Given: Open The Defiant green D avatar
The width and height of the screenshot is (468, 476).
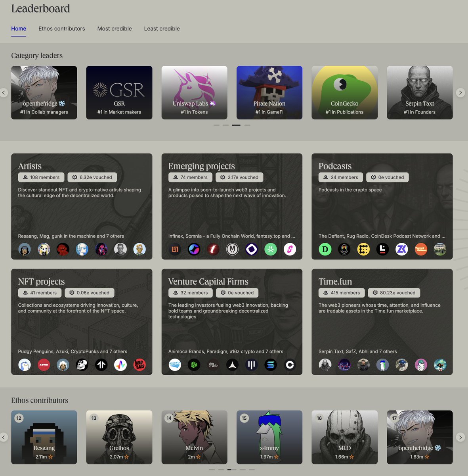Looking at the screenshot, I should pyautogui.click(x=325, y=249).
